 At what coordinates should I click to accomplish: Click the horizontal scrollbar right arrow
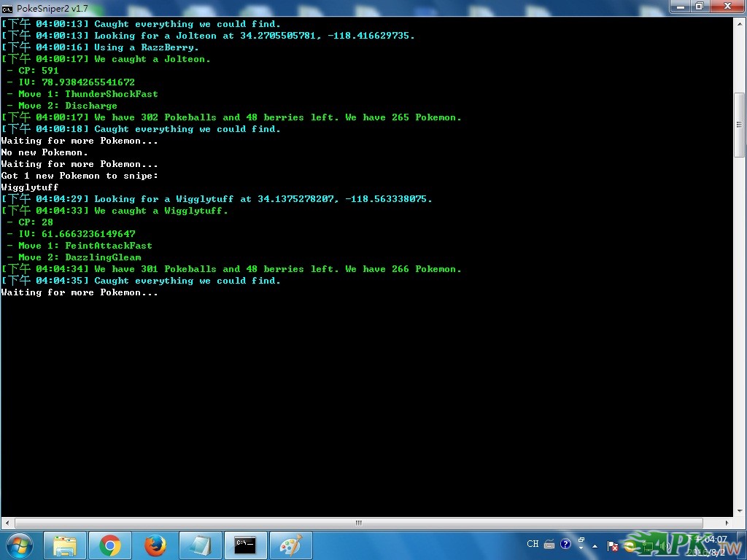[x=727, y=523]
